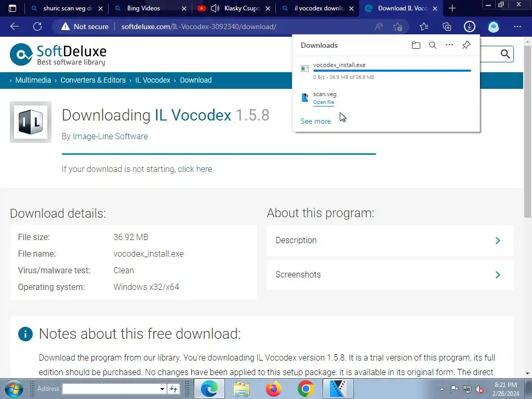This screenshot has width=532, height=399.
Task: Open a new tab with plus button
Action: pos(452,8)
